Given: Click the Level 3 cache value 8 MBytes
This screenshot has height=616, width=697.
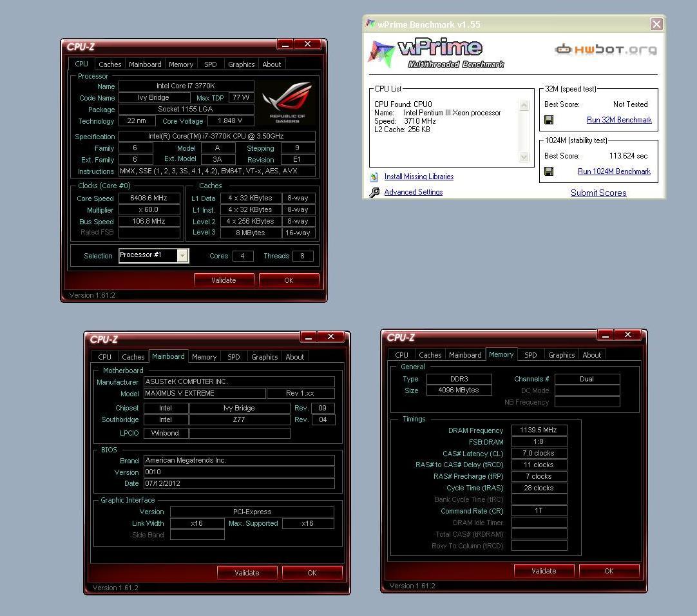Looking at the screenshot, I should 251,233.
